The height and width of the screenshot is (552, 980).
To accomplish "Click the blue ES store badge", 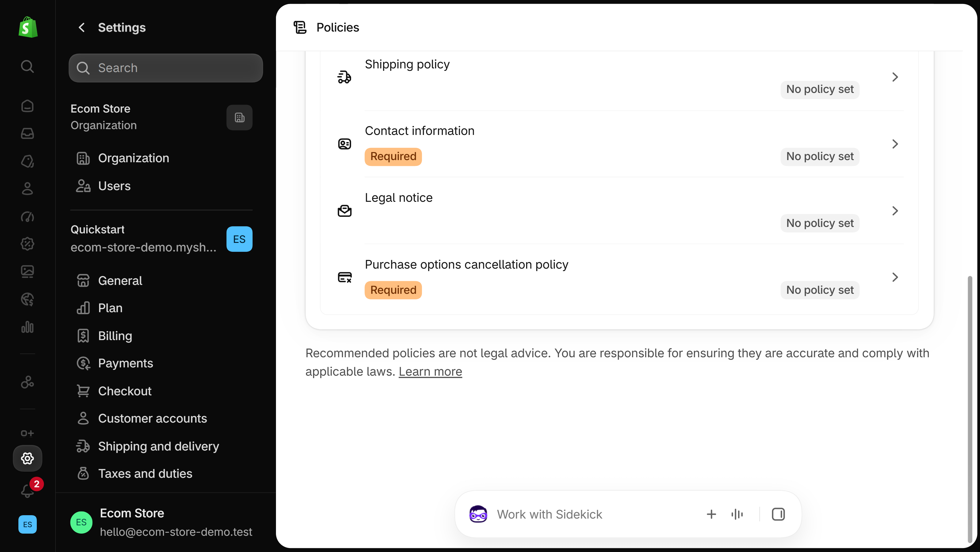I will (x=239, y=239).
